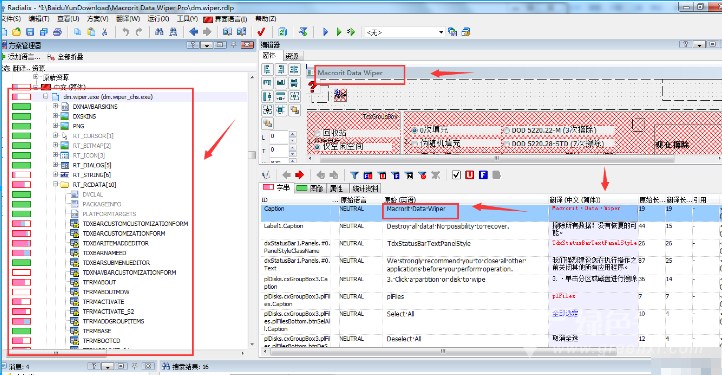722x375 pixels.
Task: Switch to the 图像 tab
Action: click(310, 188)
